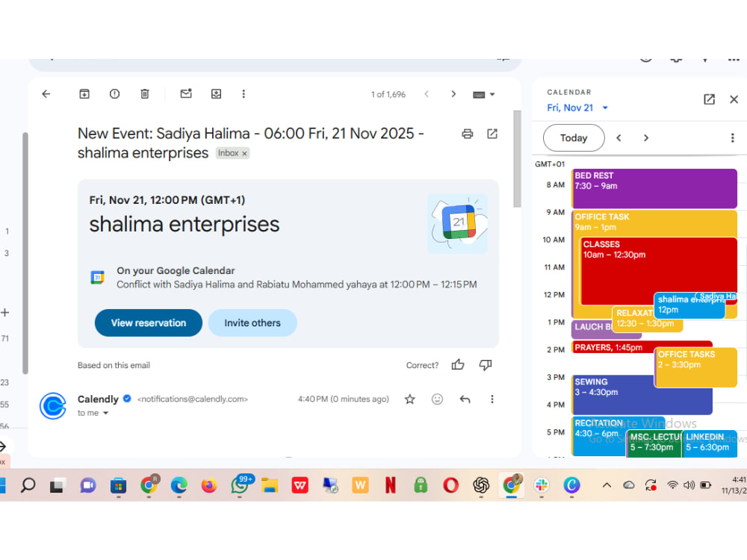Click Invite others button
This screenshot has height=560, width=747.
coord(252,323)
